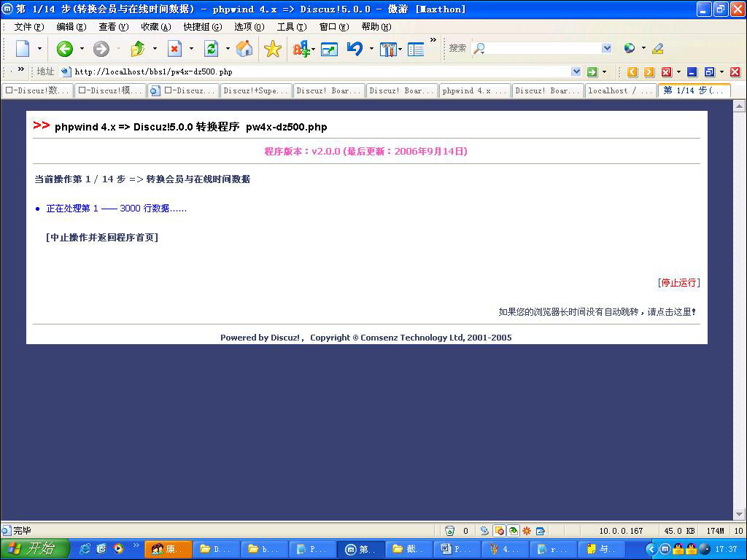Click the 停止运行 link

(679, 283)
